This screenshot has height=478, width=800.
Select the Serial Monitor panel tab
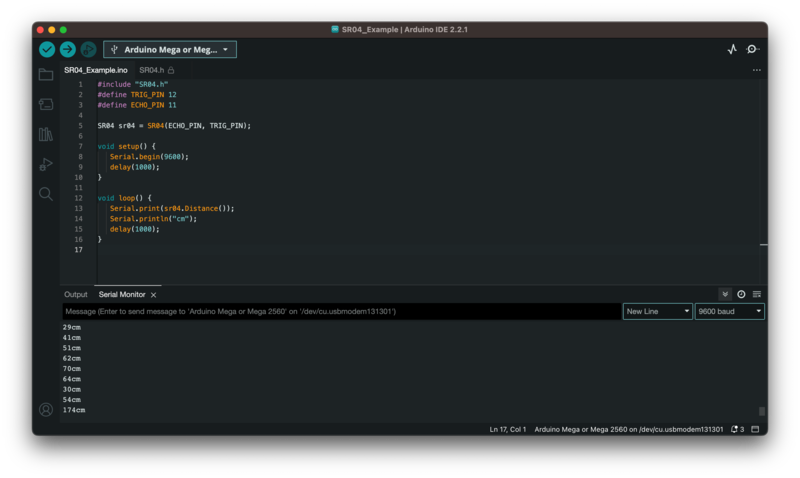pyautogui.click(x=122, y=294)
